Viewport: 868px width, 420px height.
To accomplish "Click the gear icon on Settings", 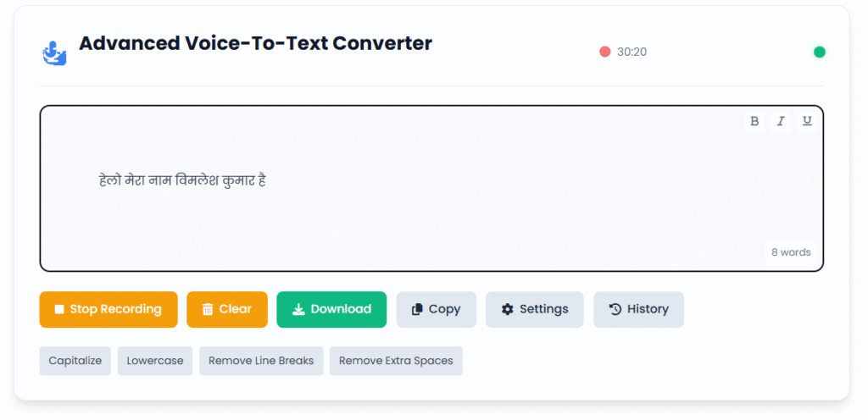I will (x=507, y=309).
